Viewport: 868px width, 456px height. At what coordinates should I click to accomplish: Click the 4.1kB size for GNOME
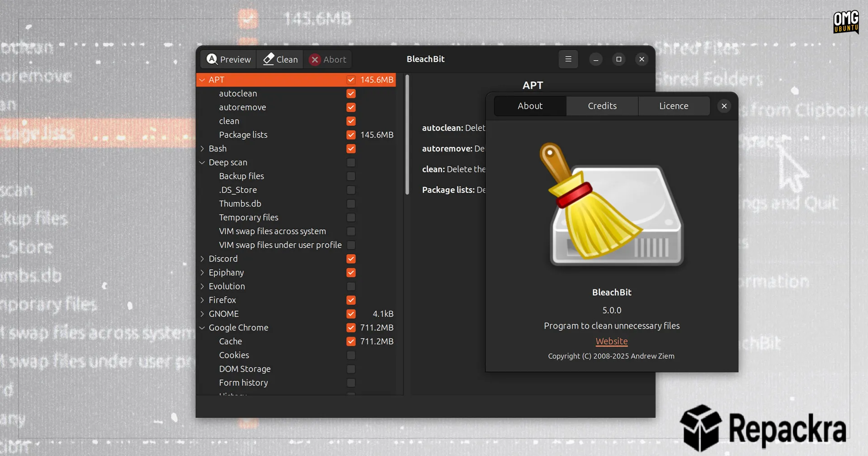[383, 314]
